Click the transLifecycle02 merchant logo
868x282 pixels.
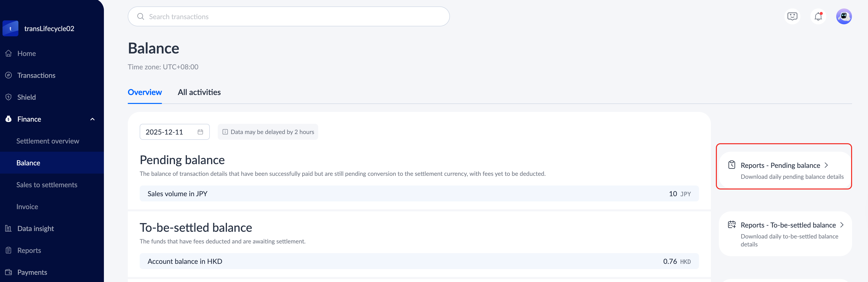[x=10, y=29]
